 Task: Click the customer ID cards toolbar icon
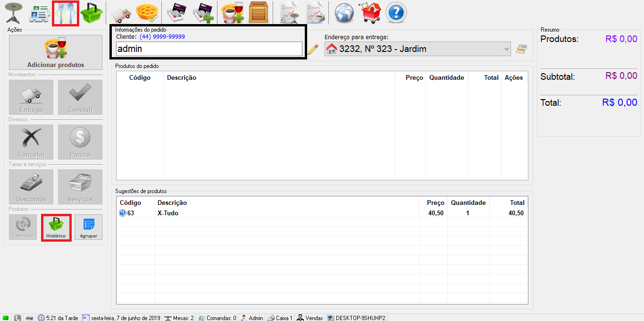(x=40, y=13)
